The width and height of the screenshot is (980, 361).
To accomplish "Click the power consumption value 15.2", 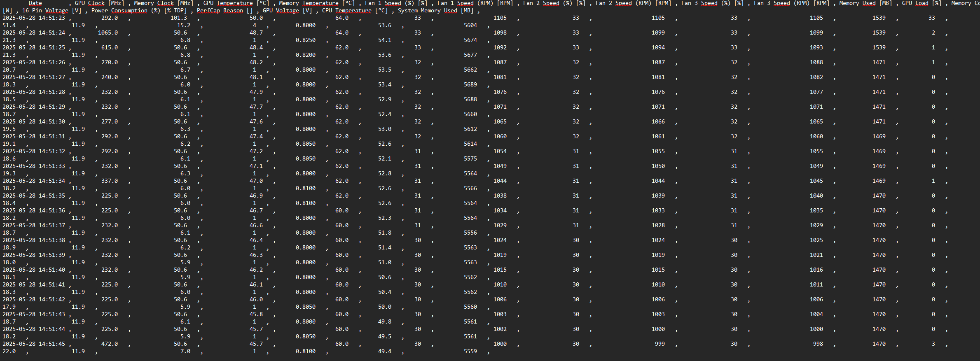I will point(183,26).
